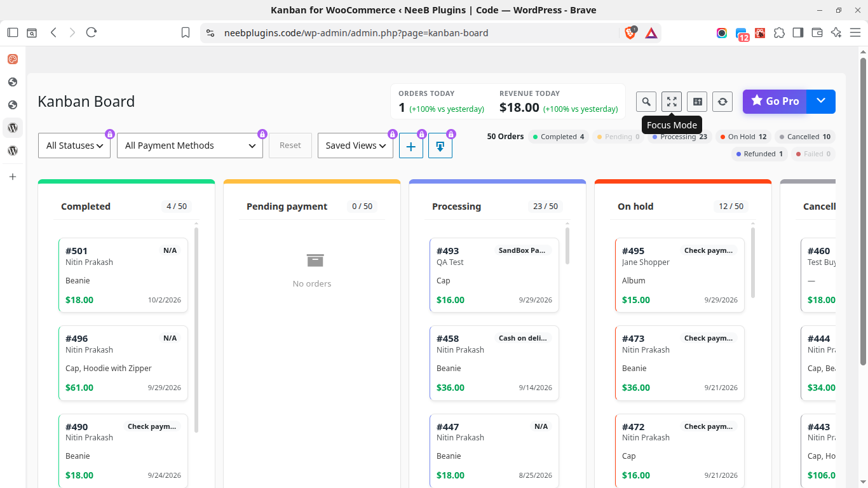Image resolution: width=868 pixels, height=488 pixels.
Task: Toggle the On Hold 12 status chip
Action: pos(743,137)
